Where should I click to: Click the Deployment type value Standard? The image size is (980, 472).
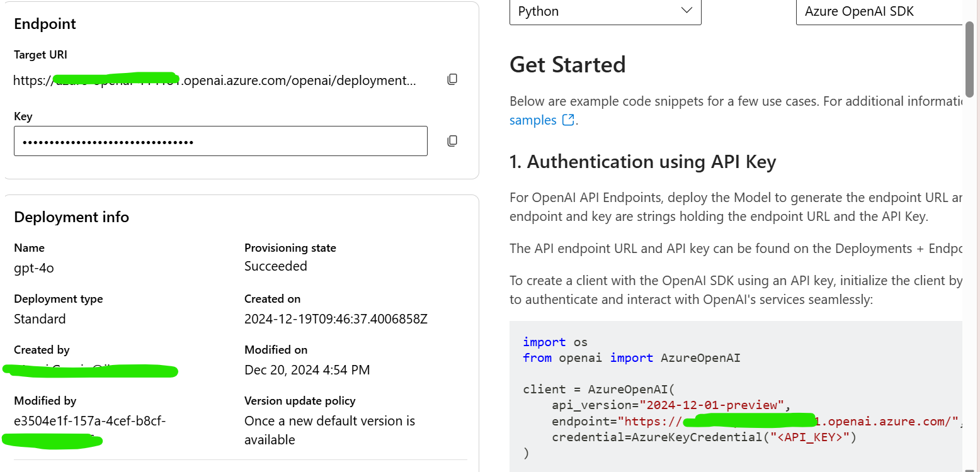tap(40, 319)
